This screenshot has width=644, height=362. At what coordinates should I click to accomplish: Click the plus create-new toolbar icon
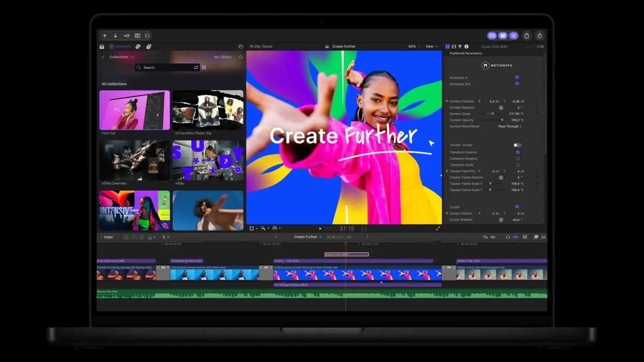(105, 36)
